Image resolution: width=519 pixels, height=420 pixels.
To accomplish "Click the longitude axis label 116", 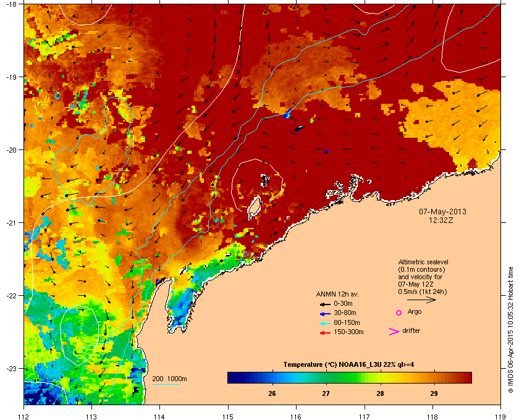I will tap(296, 416).
